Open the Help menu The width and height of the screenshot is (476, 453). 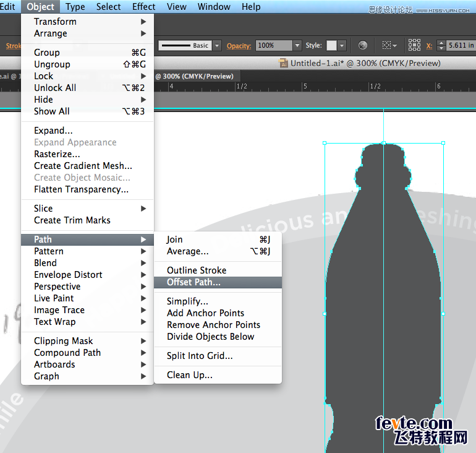pyautogui.click(x=251, y=7)
